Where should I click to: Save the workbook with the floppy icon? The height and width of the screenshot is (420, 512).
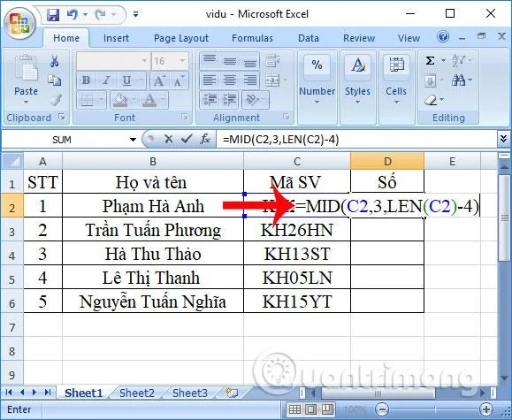[x=52, y=15]
